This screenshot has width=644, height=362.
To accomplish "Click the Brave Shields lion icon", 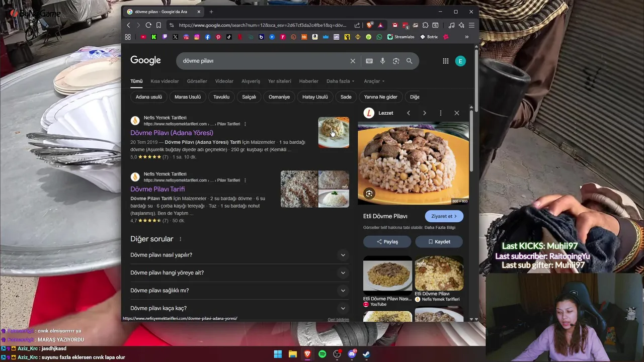I will (x=370, y=25).
